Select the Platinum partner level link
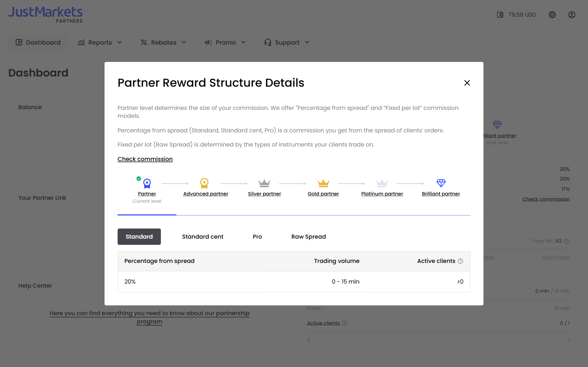This screenshot has height=367, width=588. [382, 194]
